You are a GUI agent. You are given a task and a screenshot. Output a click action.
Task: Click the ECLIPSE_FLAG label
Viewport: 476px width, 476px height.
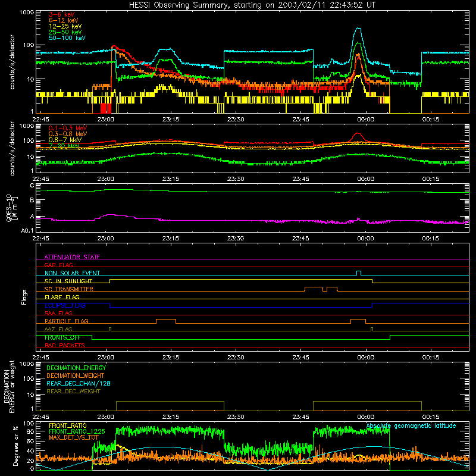point(65,305)
